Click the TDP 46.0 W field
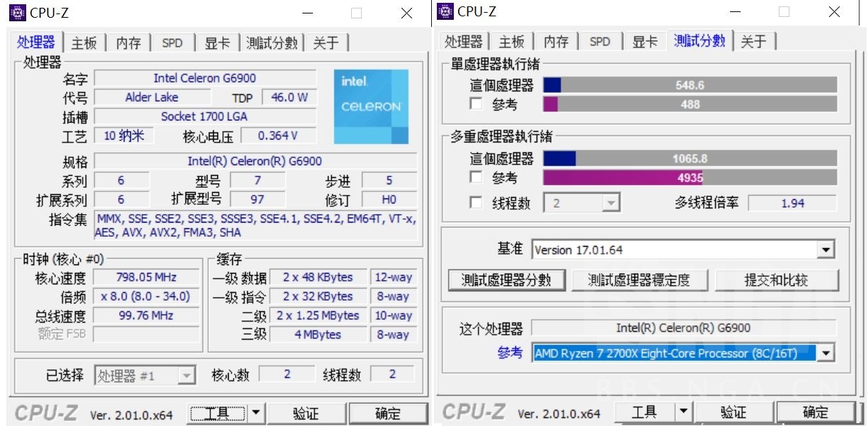The height and width of the screenshot is (426, 868). click(290, 97)
